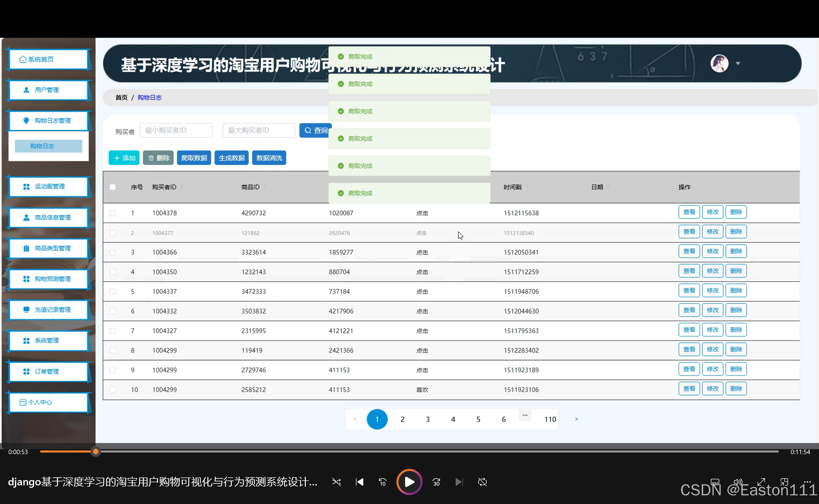819x504 pixels.
Task: Enter full screen mode
Action: [761, 482]
